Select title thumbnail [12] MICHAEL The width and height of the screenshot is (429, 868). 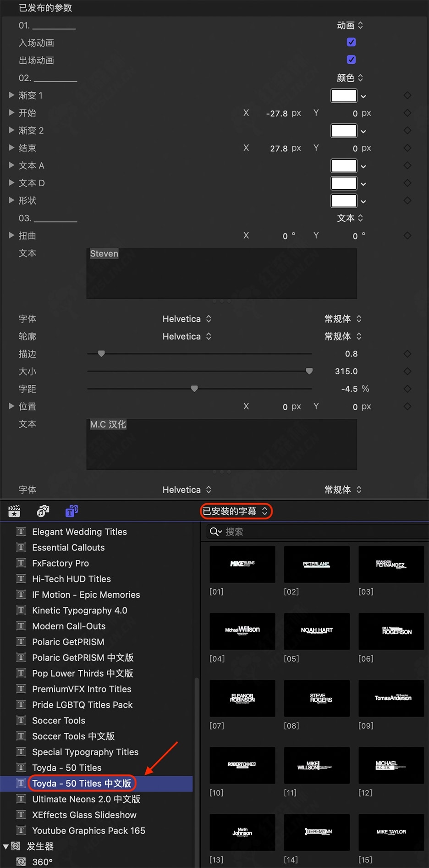click(391, 765)
